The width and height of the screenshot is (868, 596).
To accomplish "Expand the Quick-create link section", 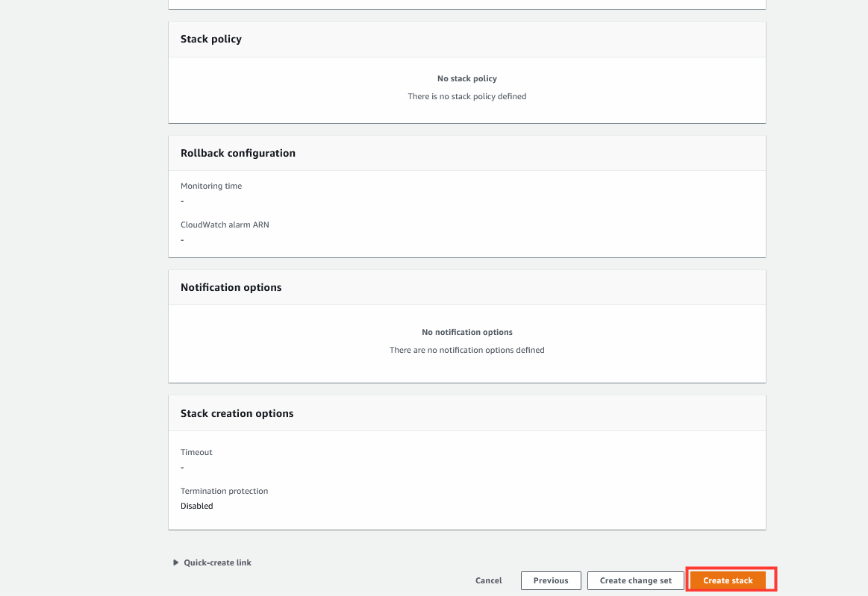I will coord(212,562).
